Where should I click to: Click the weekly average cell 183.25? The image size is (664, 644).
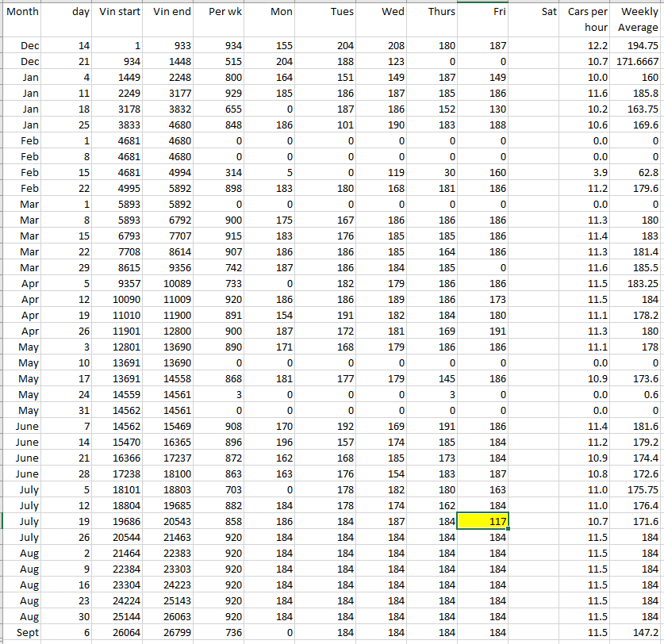639,283
